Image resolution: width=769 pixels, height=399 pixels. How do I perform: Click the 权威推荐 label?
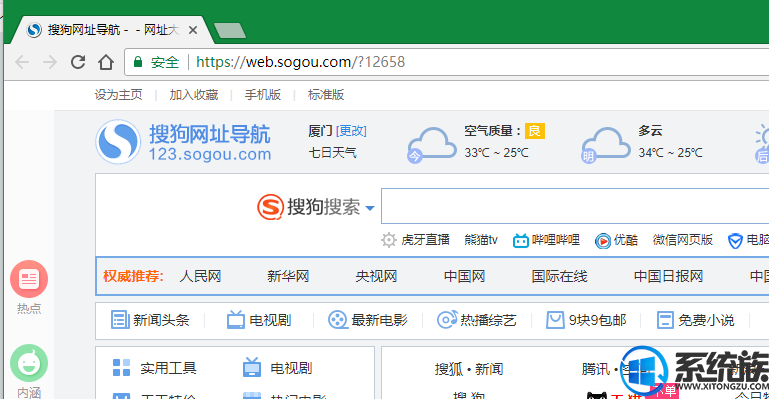133,276
